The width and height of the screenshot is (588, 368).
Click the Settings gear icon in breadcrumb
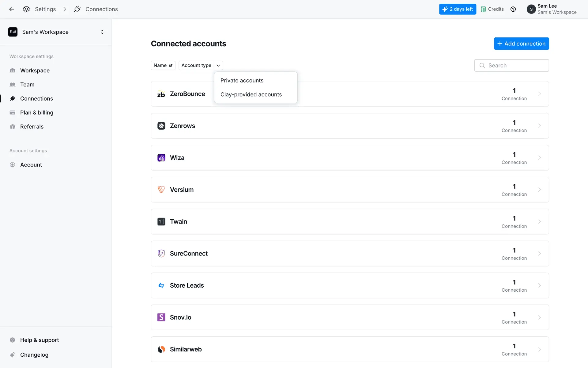(27, 9)
